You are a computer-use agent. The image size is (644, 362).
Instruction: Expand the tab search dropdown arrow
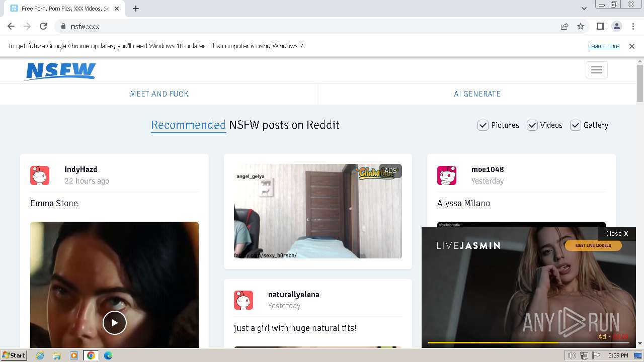[x=584, y=9]
